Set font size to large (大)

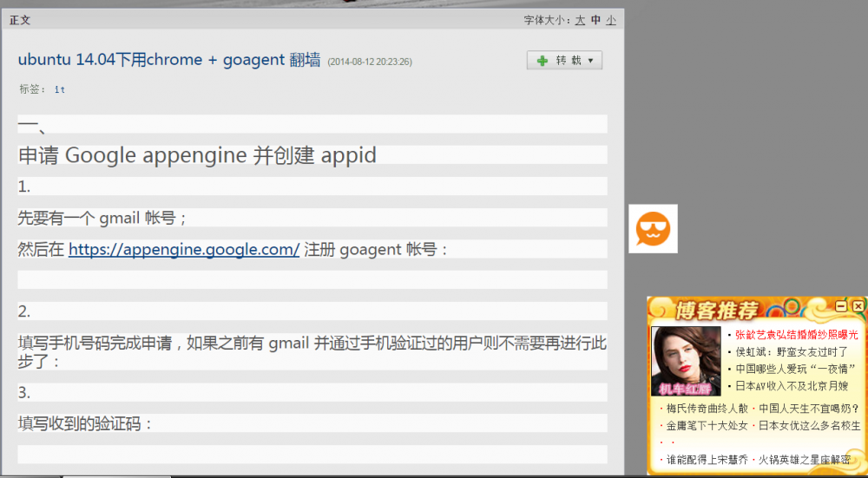pos(580,20)
